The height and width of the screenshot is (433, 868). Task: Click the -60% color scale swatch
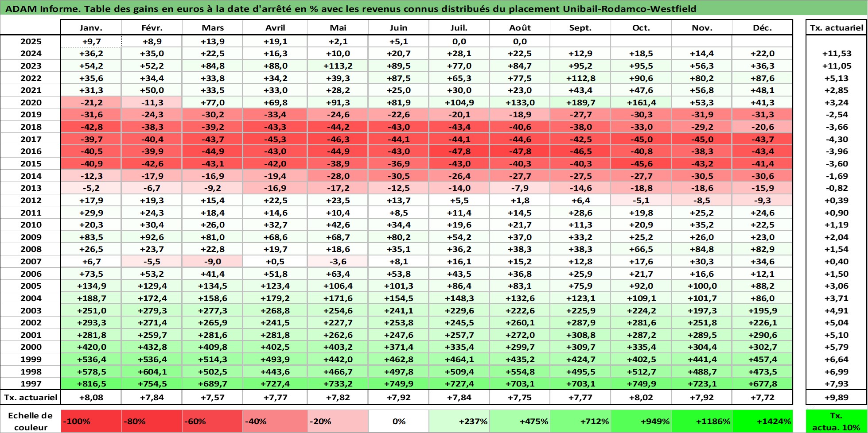pyautogui.click(x=213, y=421)
